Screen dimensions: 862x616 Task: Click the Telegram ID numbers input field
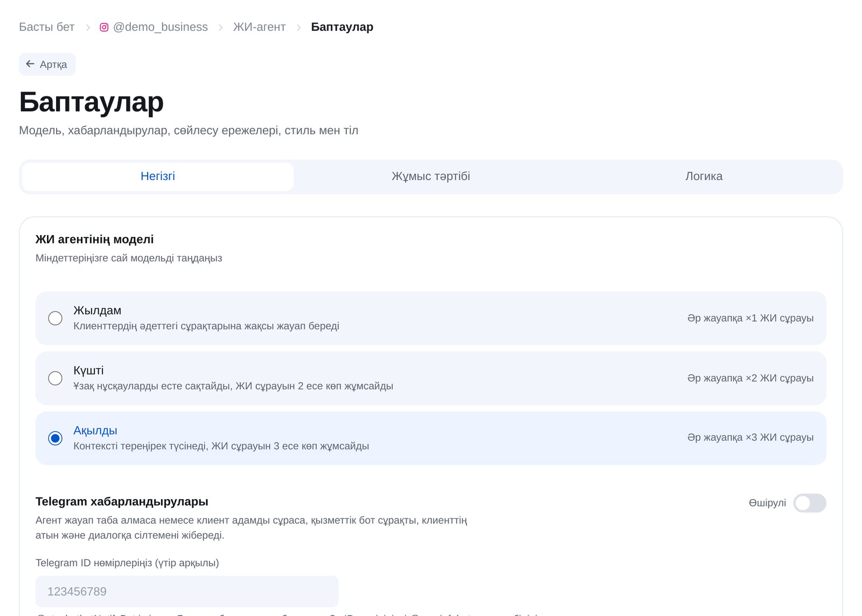(187, 591)
